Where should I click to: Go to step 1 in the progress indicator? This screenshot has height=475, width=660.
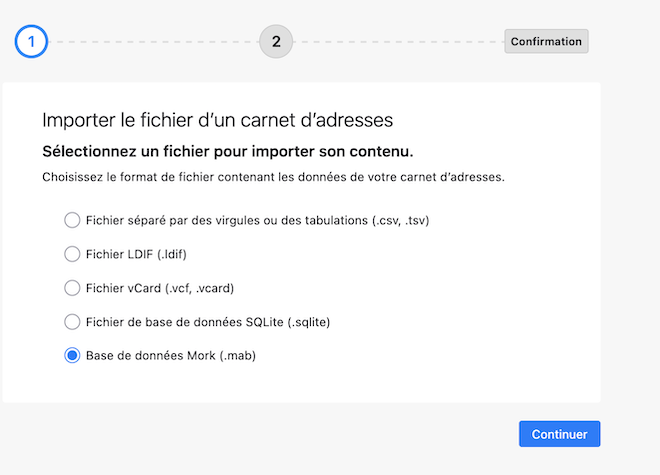pyautogui.click(x=31, y=41)
